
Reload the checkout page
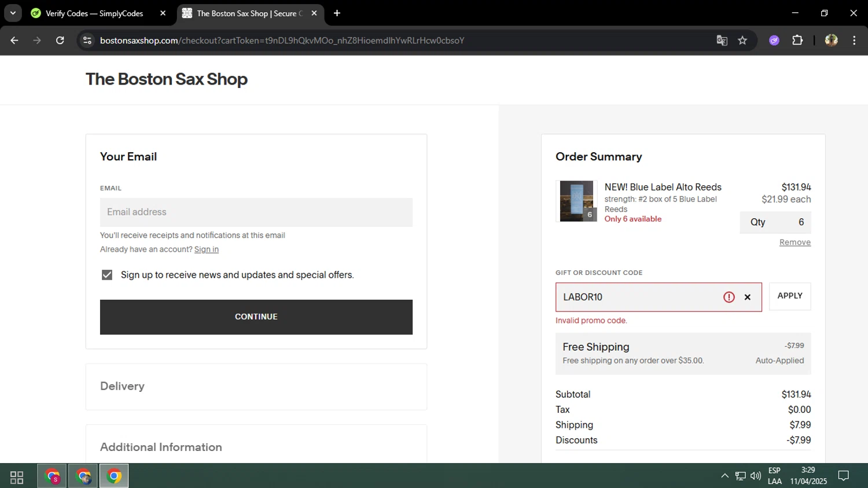(x=60, y=41)
